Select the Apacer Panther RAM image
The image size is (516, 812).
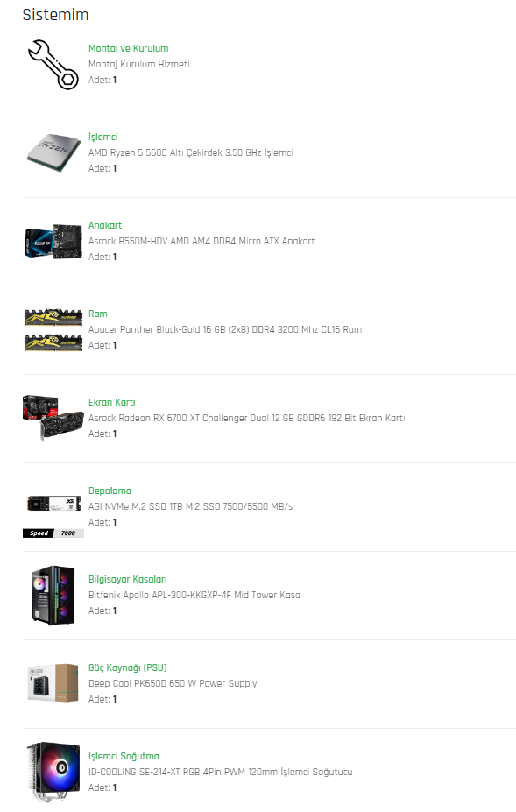tap(53, 330)
